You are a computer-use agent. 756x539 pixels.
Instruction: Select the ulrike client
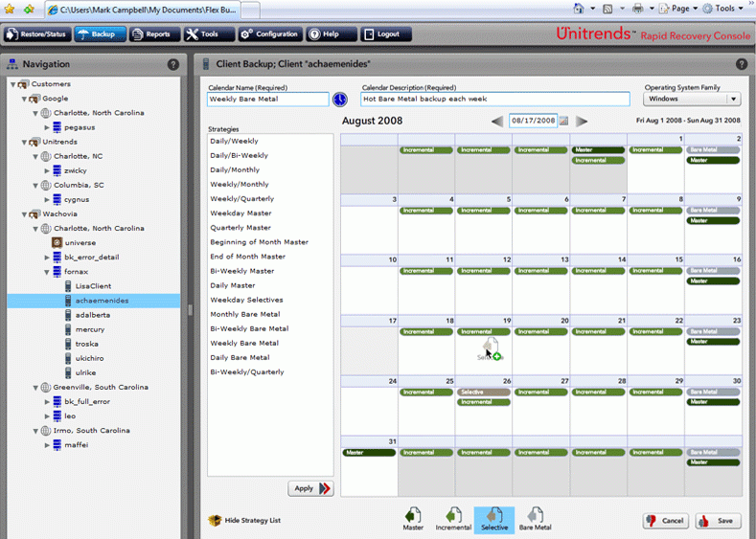point(86,372)
